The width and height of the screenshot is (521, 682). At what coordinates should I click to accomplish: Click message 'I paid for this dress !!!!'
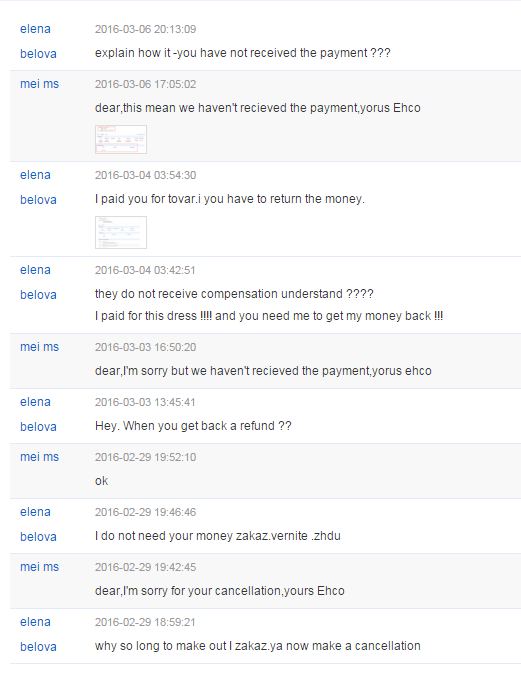269,316
